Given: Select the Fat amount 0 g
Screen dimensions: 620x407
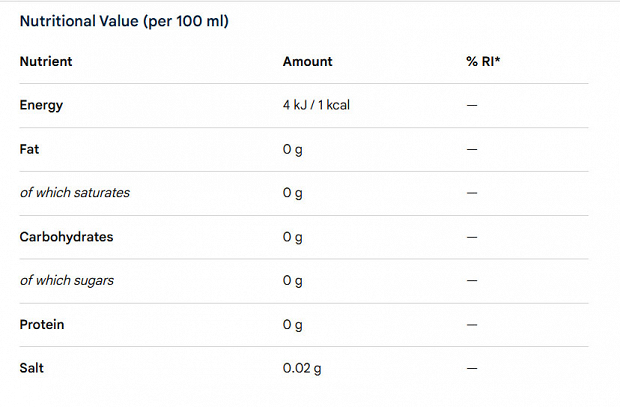Looking at the screenshot, I should click(x=293, y=150).
